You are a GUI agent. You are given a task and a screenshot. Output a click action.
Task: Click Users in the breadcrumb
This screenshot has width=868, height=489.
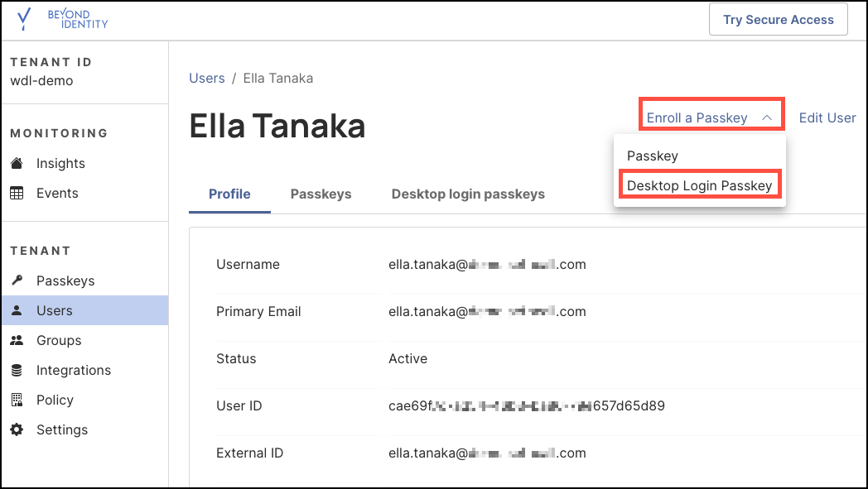[207, 78]
